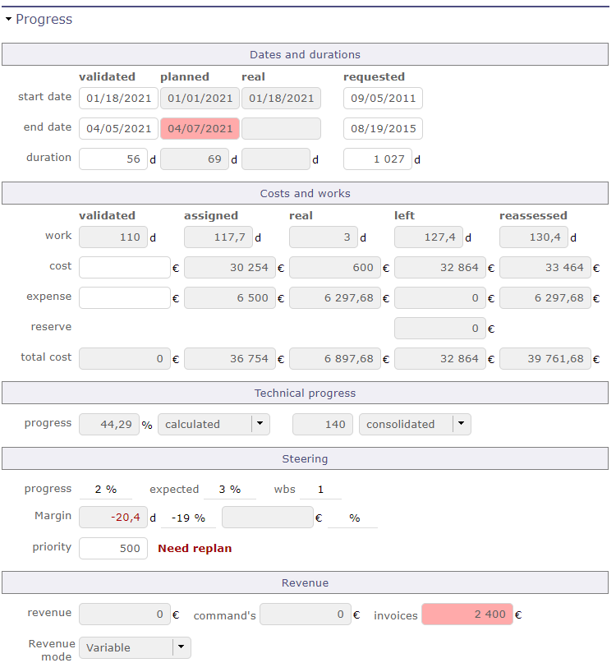Click the Dates and durations section header
Screen dimensions: 616x672
click(305, 54)
